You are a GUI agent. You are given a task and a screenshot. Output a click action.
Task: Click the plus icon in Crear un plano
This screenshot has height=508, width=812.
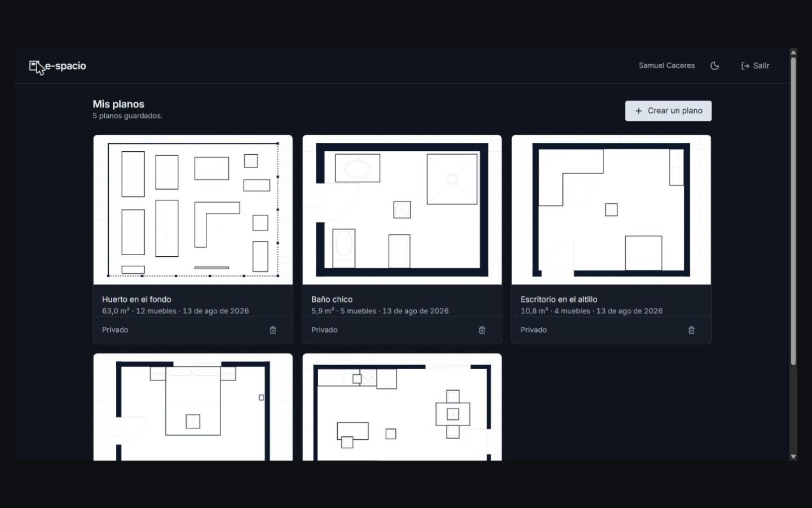[639, 111]
